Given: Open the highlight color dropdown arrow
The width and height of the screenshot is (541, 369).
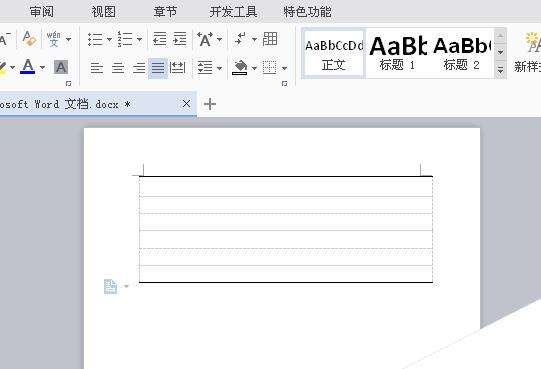Looking at the screenshot, I should (12, 67).
